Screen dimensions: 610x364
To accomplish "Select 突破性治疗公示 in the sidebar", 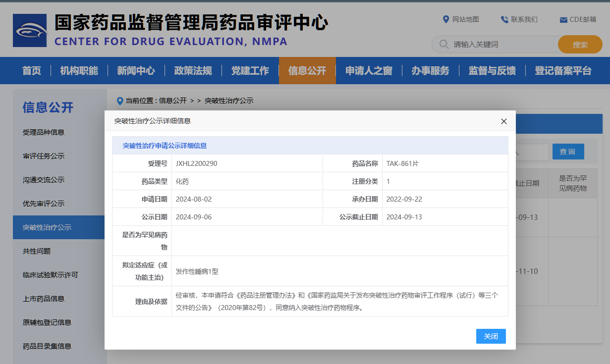I will point(58,227).
